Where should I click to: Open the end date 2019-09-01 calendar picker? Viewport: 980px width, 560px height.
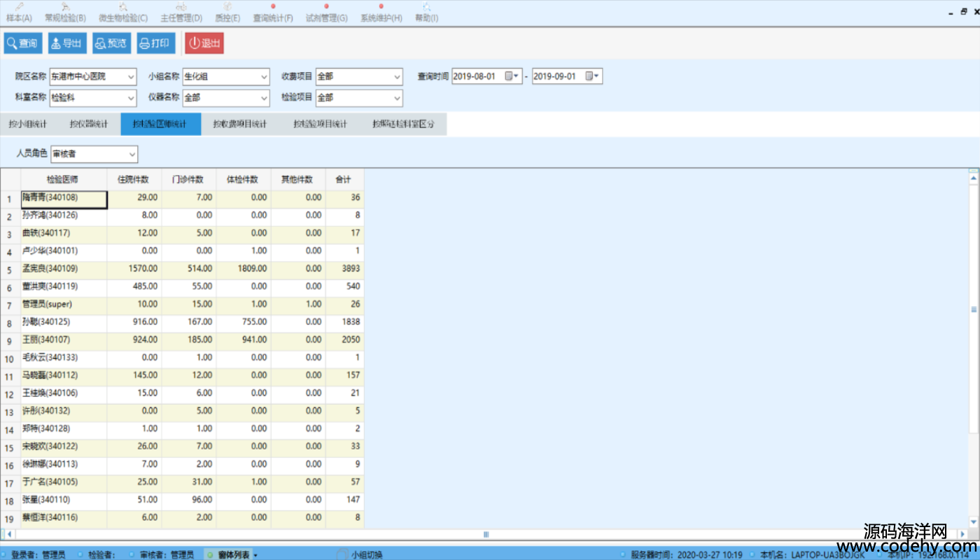[594, 76]
